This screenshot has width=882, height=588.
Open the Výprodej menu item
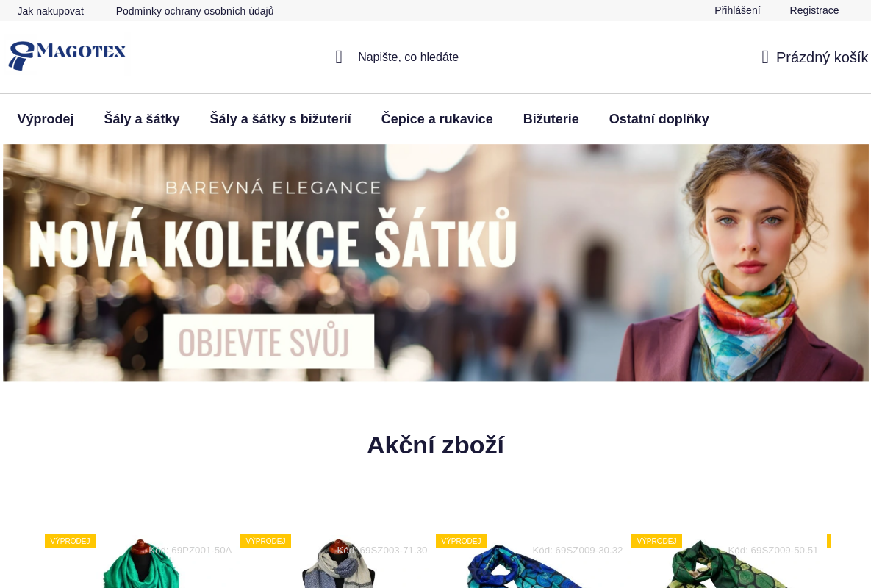click(46, 119)
